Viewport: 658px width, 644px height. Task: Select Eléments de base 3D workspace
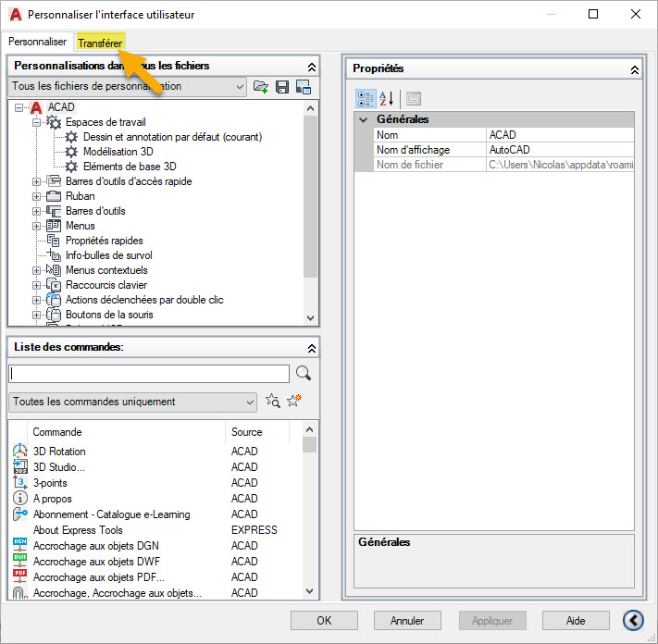(x=130, y=167)
